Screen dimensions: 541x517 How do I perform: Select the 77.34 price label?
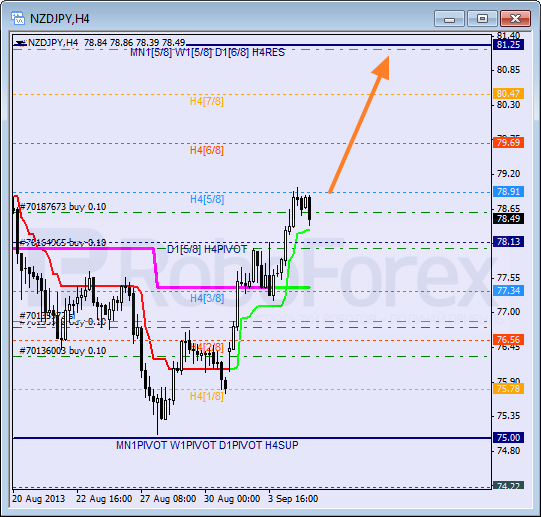(508, 291)
